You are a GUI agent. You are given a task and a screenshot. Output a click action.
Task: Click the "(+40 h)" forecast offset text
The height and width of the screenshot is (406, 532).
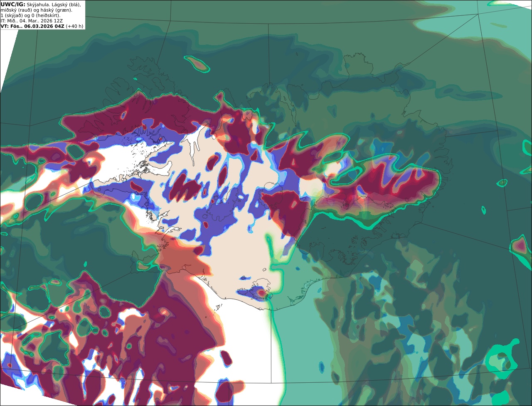click(74, 26)
